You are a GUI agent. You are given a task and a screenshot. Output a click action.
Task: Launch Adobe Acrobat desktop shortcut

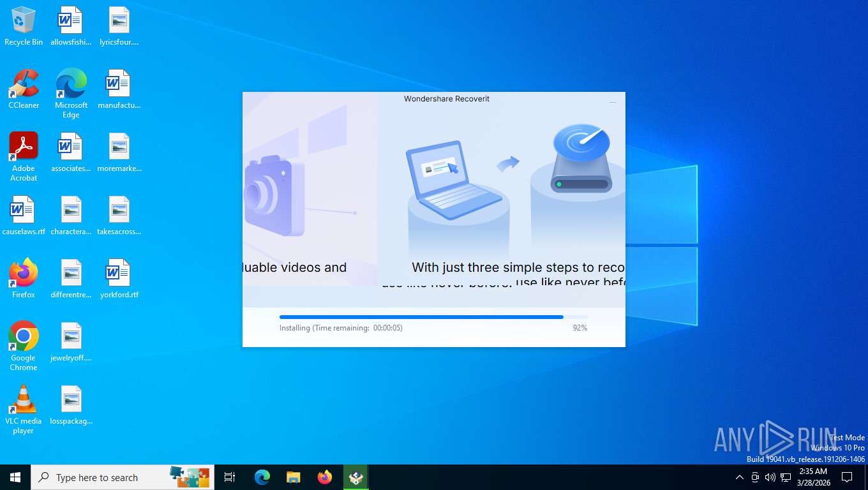point(24,157)
